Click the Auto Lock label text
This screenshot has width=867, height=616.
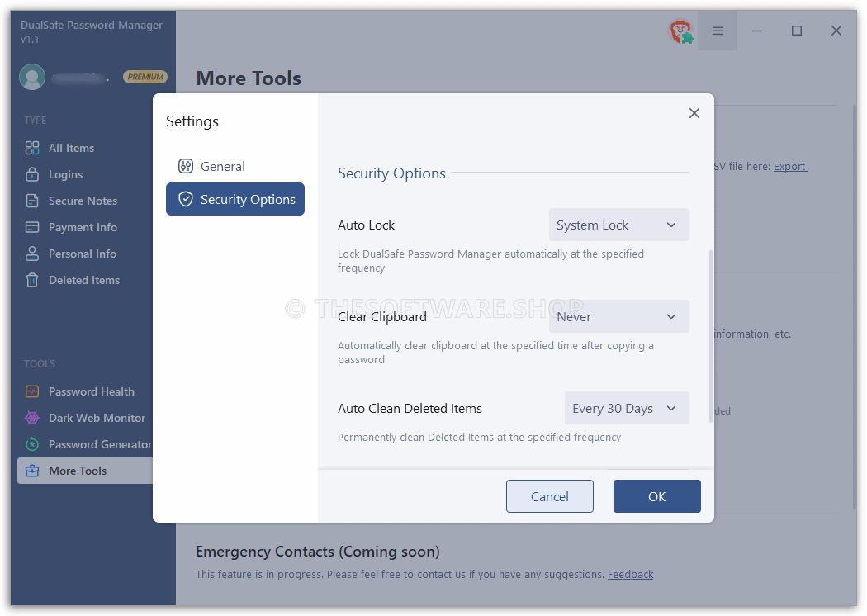pos(366,225)
